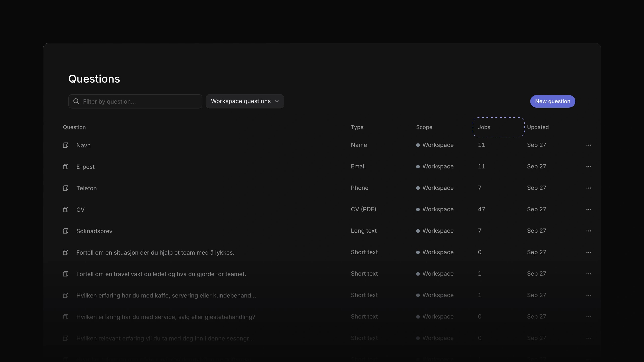
Task: Click the question icon beside E-post
Action: coord(66,167)
